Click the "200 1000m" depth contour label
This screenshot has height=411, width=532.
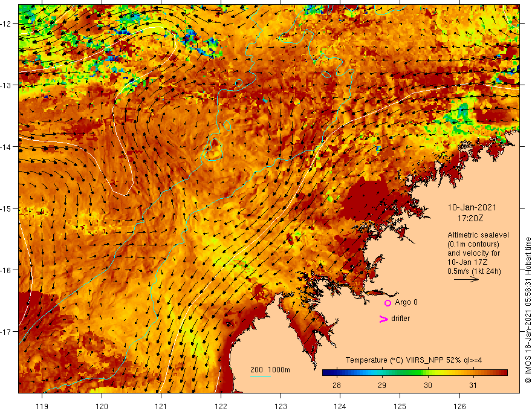click(270, 370)
